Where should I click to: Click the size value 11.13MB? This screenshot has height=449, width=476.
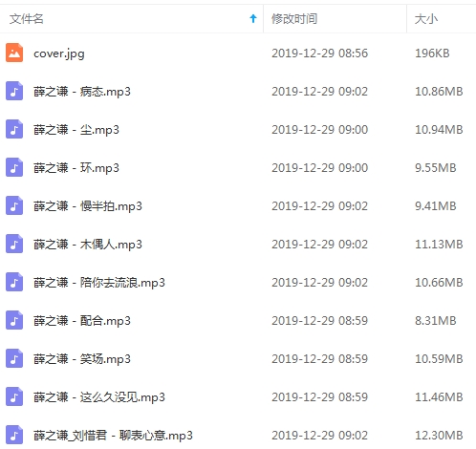tap(439, 245)
